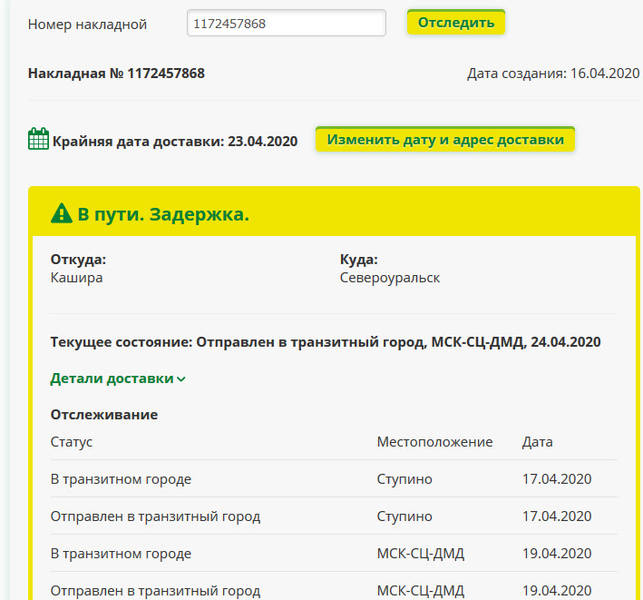Click the warning triangle delay icon
This screenshot has height=600, width=643.
tap(62, 213)
